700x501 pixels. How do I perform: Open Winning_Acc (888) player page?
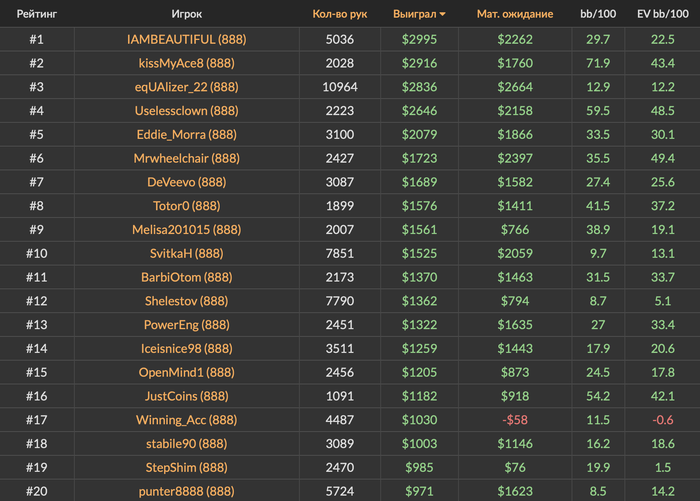(187, 420)
